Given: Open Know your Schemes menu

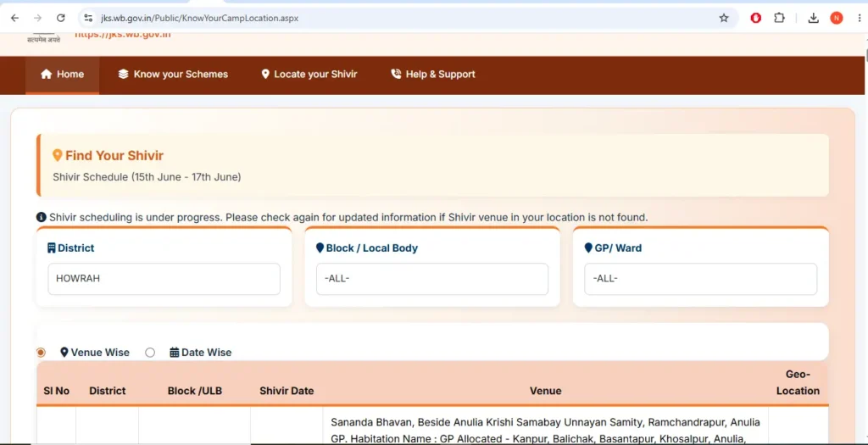Looking at the screenshot, I should pos(173,75).
